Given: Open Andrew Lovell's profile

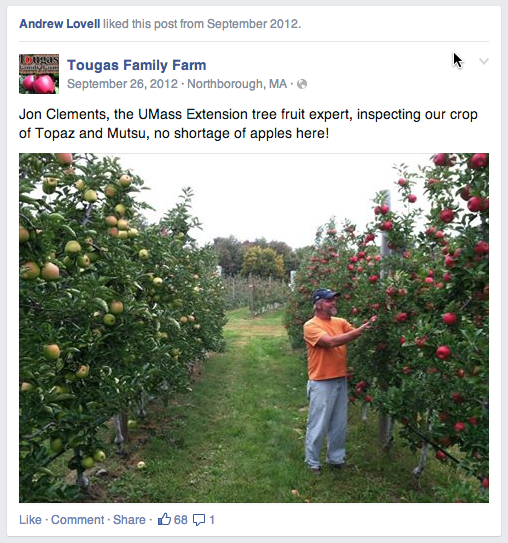Looking at the screenshot, I should [x=60, y=24].
